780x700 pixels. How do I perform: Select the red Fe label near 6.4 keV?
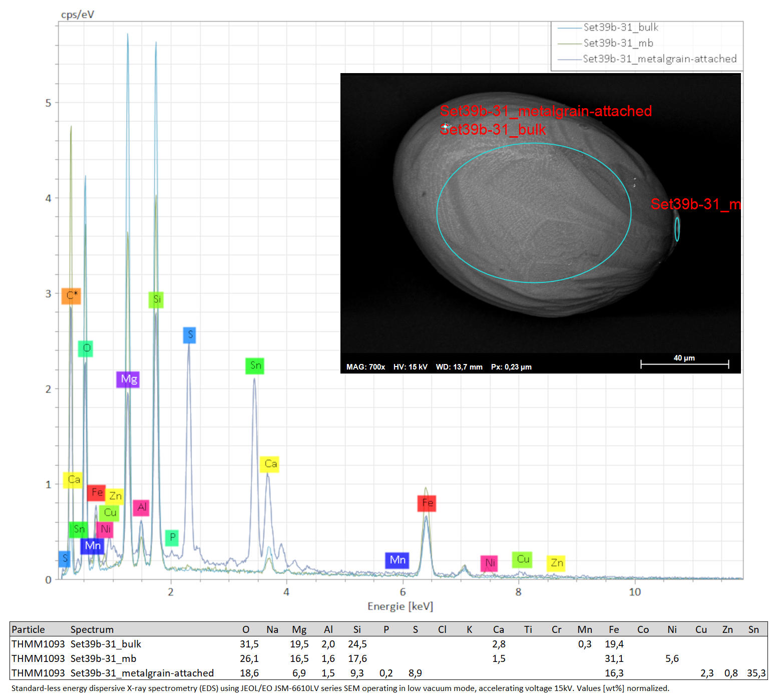coord(427,503)
